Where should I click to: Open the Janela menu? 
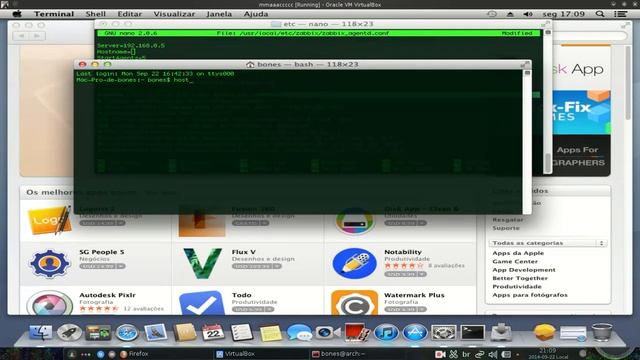[219, 14]
